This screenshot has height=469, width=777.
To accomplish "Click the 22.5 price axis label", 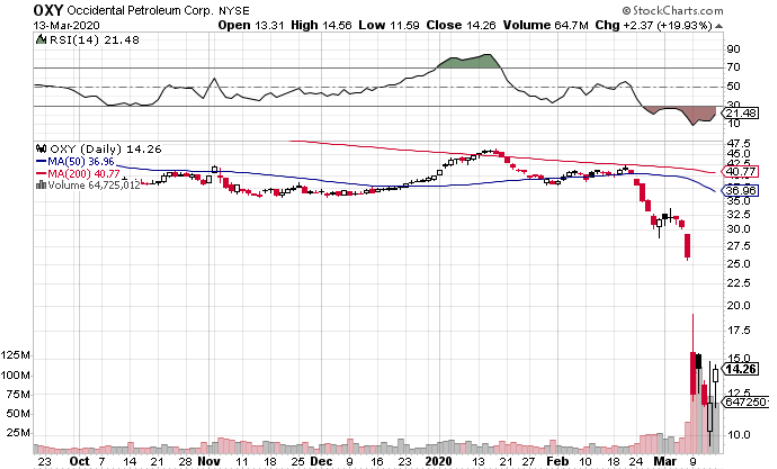I will pyautogui.click(x=738, y=283).
